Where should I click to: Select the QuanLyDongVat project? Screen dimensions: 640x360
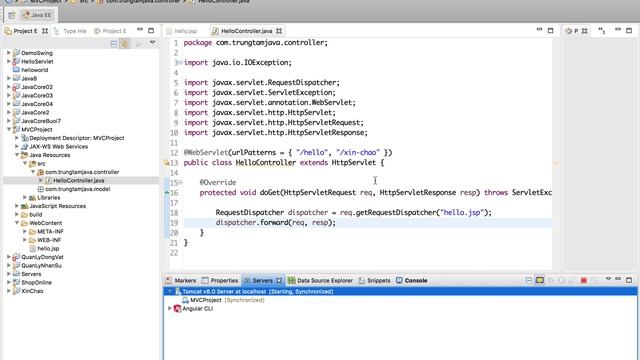(x=42, y=257)
